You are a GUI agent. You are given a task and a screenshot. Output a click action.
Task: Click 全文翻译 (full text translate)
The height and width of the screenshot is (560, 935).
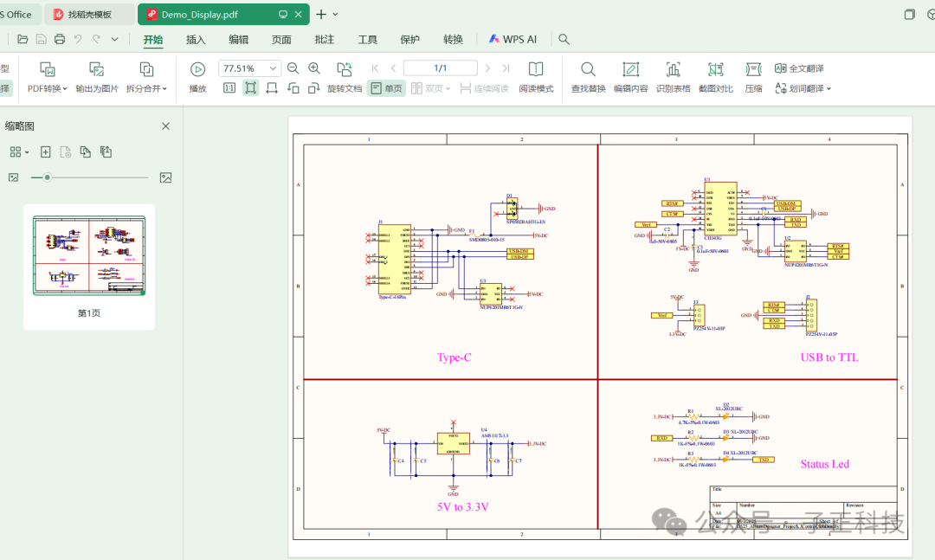click(799, 68)
